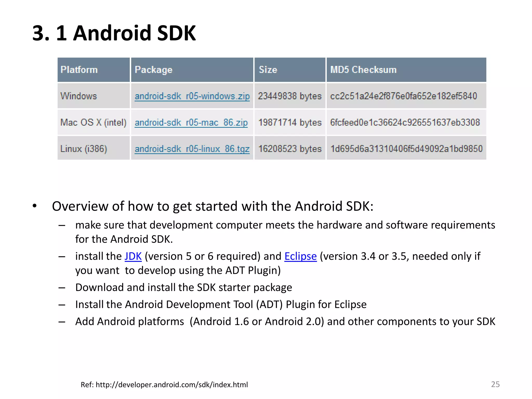Image resolution: width=532 pixels, height=399 pixels.
Task: Select the Size column header
Action: (290, 70)
